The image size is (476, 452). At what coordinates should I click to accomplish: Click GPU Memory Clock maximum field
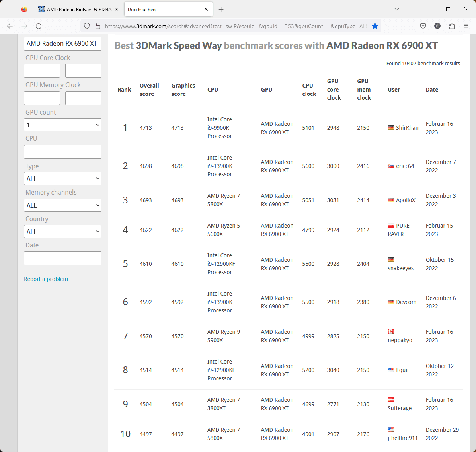point(83,98)
